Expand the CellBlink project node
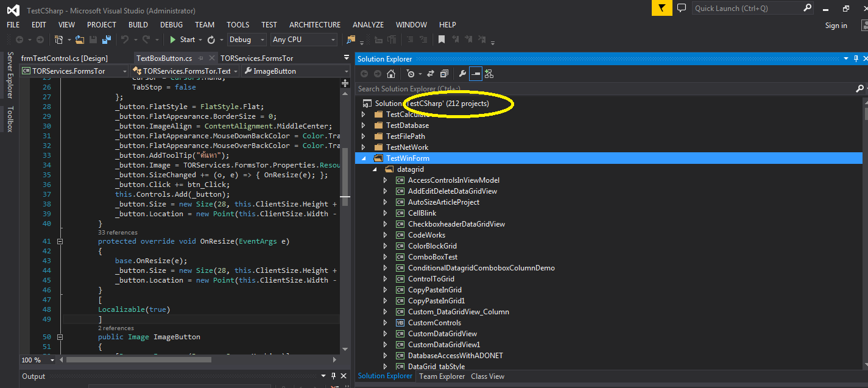 pos(385,213)
